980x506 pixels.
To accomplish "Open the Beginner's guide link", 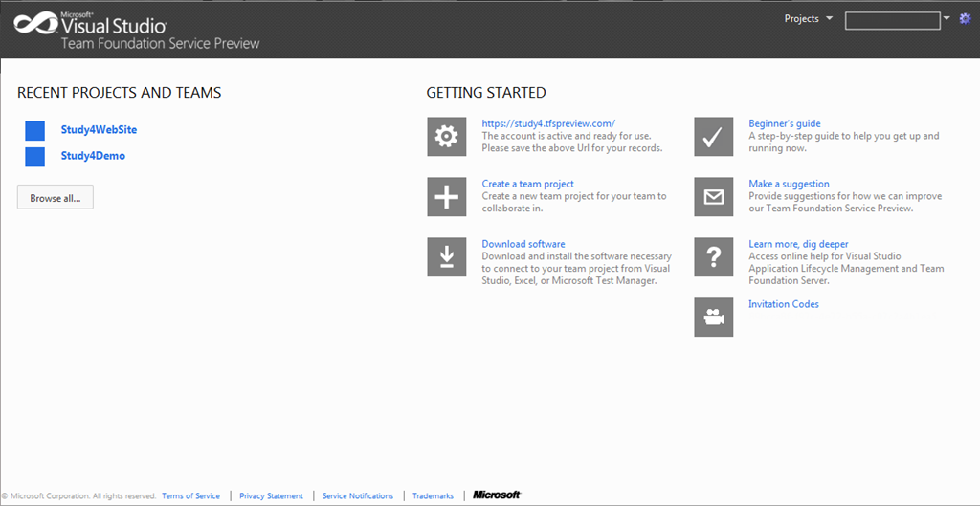I will coord(785,123).
